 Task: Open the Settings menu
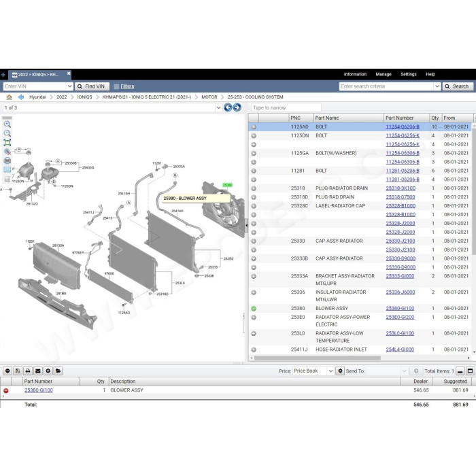(x=408, y=74)
